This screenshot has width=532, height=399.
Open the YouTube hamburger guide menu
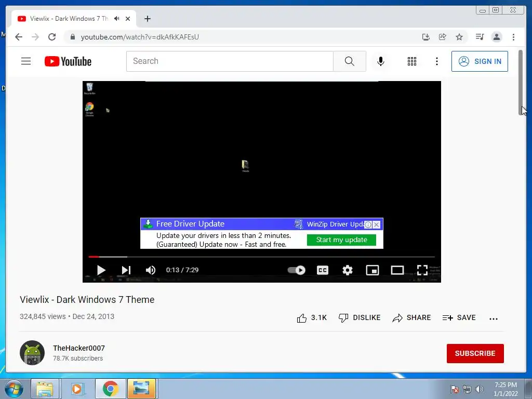(x=26, y=61)
